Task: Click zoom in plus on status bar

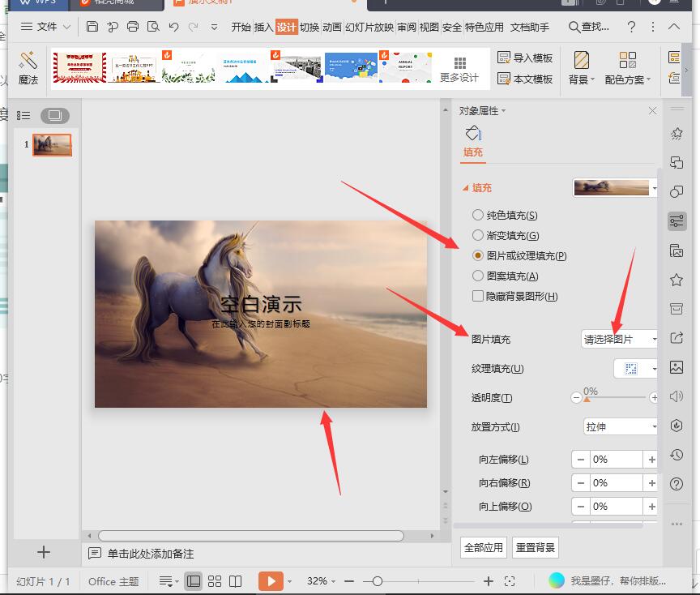Action: 489,581
